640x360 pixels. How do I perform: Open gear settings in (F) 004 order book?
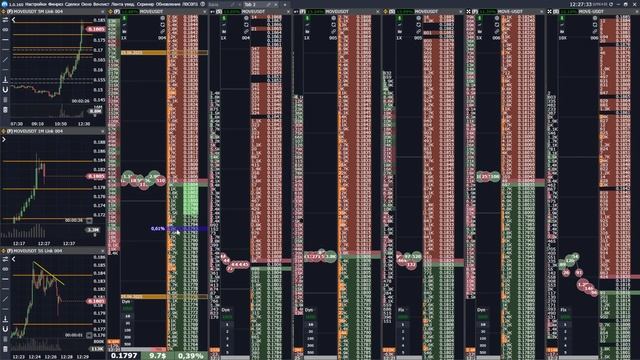point(162,18)
